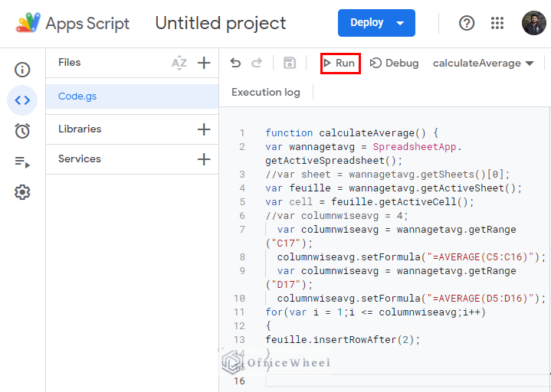Add a service using the plus icon
Screen dimensions: 551x392
click(204, 159)
